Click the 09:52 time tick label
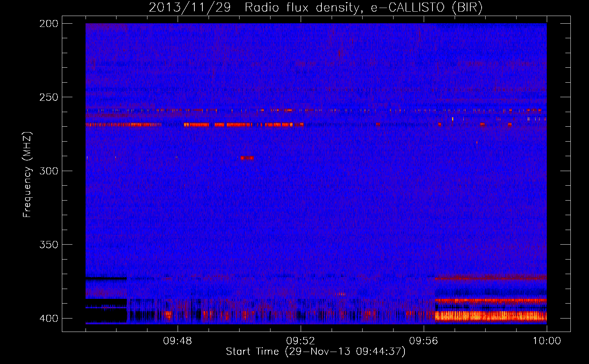Image resolution: width=589 pixels, height=364 pixels. pos(300,341)
